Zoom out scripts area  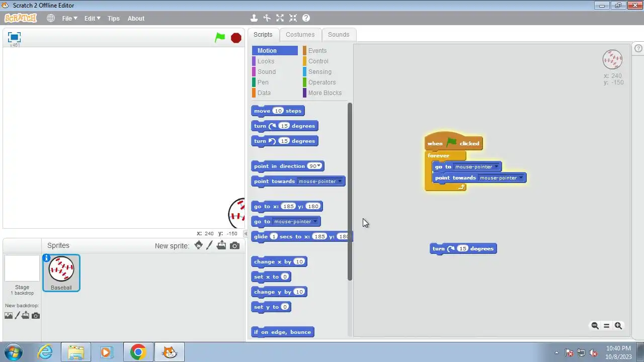[595, 325]
